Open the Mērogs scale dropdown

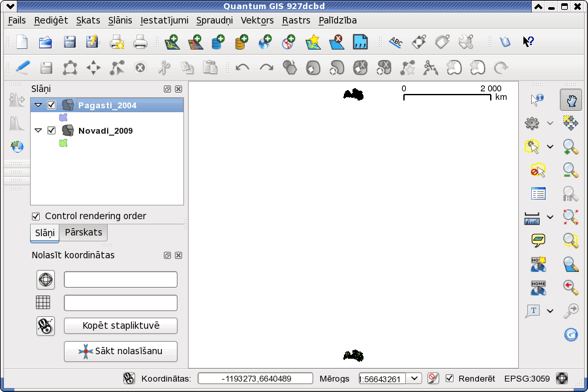(x=414, y=378)
